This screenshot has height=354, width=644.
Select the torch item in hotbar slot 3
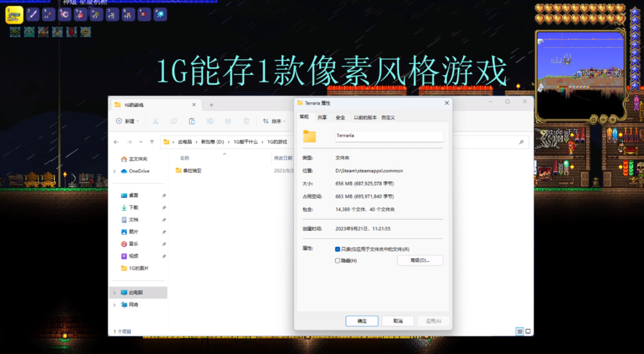(49, 14)
